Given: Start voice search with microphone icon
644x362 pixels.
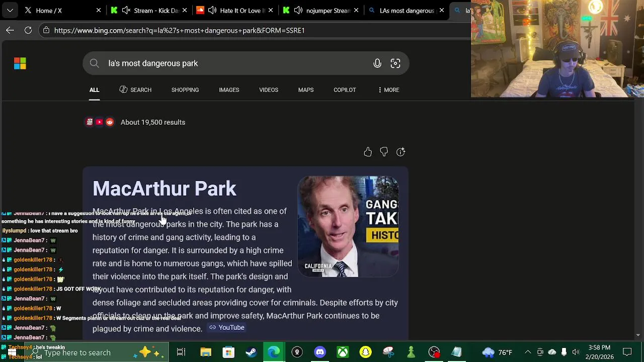Looking at the screenshot, I should [377, 63].
